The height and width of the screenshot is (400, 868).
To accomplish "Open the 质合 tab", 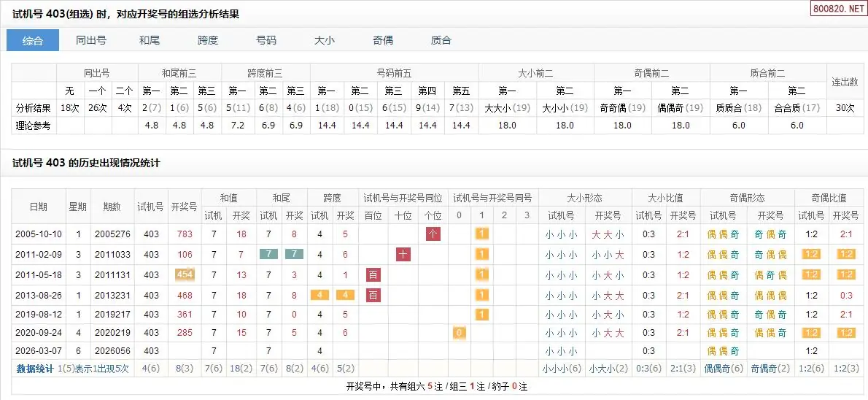I will [441, 40].
